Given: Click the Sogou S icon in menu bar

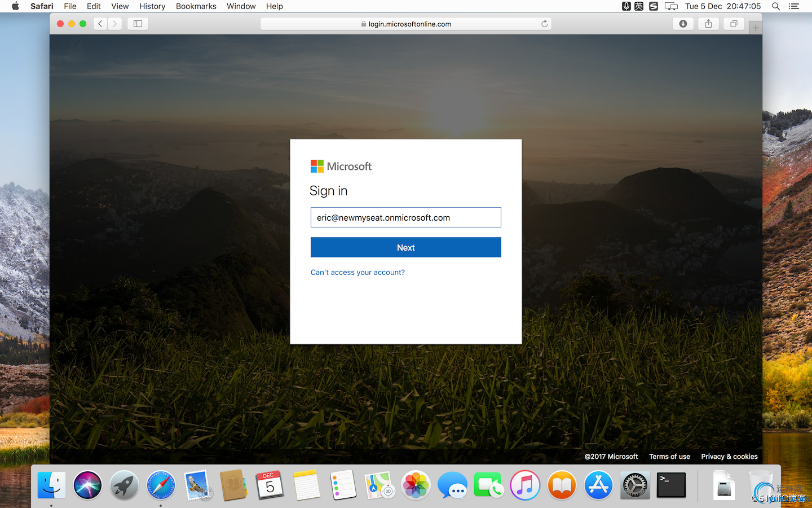Looking at the screenshot, I should (x=654, y=6).
